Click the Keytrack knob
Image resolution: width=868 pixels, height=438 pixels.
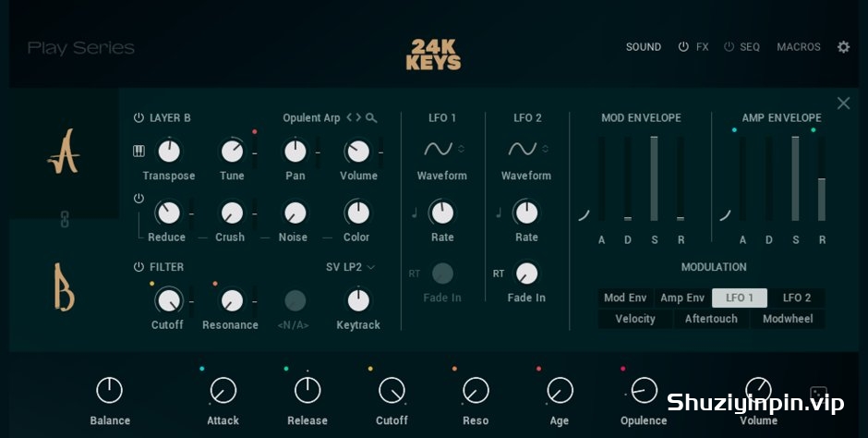(358, 300)
